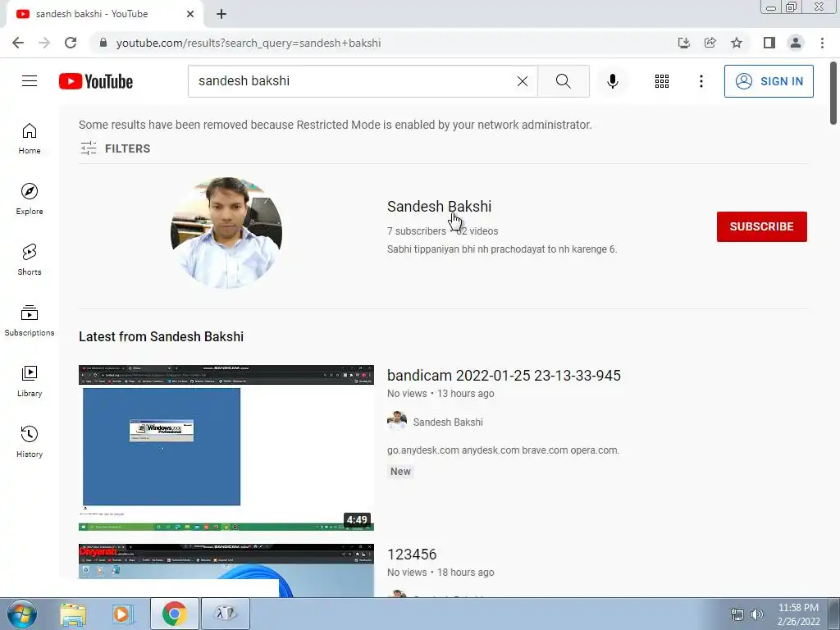Open Home in the sidebar
The height and width of the screenshot is (630, 840).
[x=30, y=139]
